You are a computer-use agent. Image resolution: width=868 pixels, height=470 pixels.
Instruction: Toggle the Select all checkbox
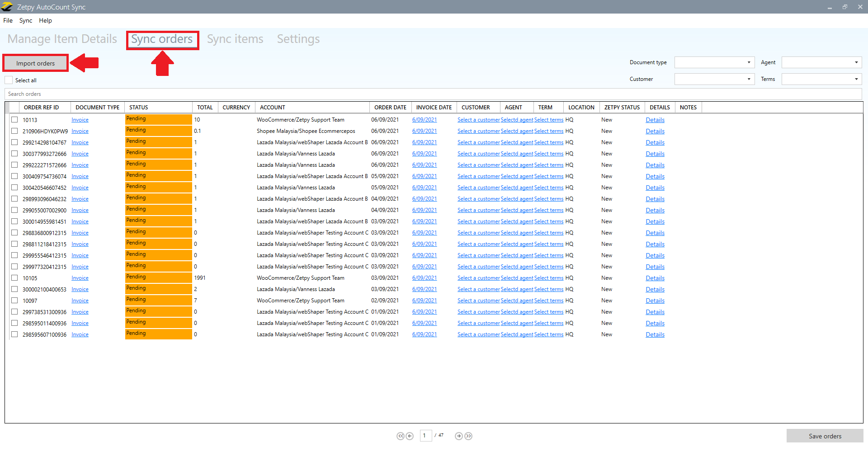(x=9, y=80)
